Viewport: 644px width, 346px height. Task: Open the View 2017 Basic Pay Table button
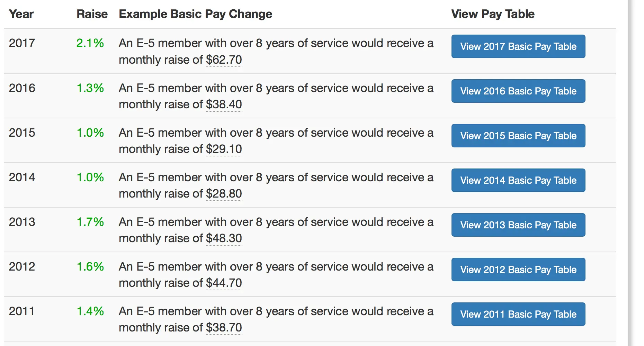pyautogui.click(x=518, y=46)
